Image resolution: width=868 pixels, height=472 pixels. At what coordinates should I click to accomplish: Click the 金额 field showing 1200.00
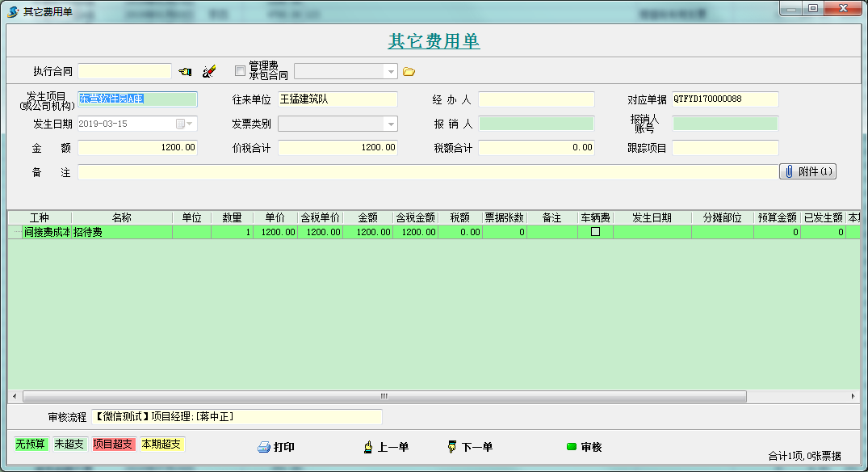[x=137, y=148]
